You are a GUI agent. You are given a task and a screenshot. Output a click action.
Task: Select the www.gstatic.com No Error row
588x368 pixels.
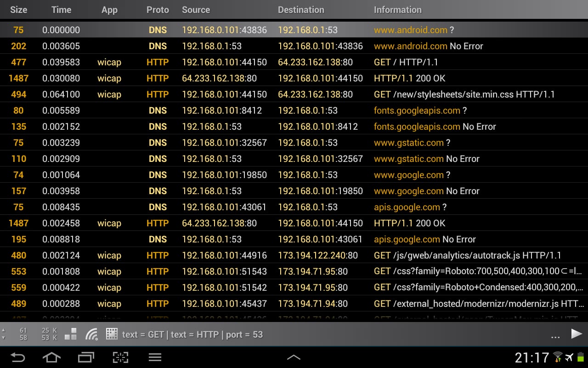[294, 159]
